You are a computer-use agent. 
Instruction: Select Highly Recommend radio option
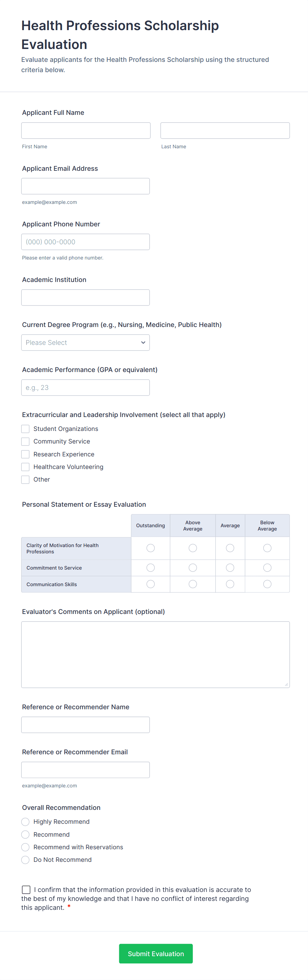click(26, 822)
